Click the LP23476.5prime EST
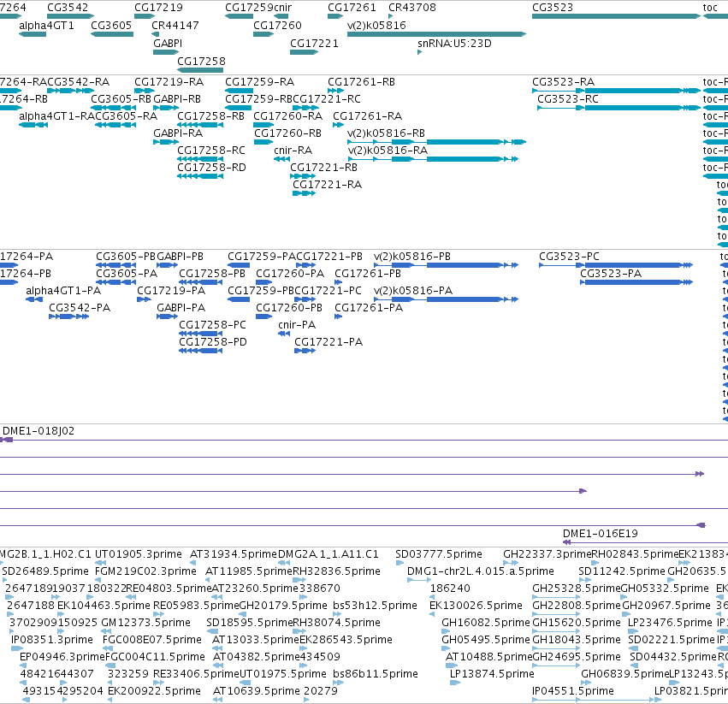 point(633,631)
